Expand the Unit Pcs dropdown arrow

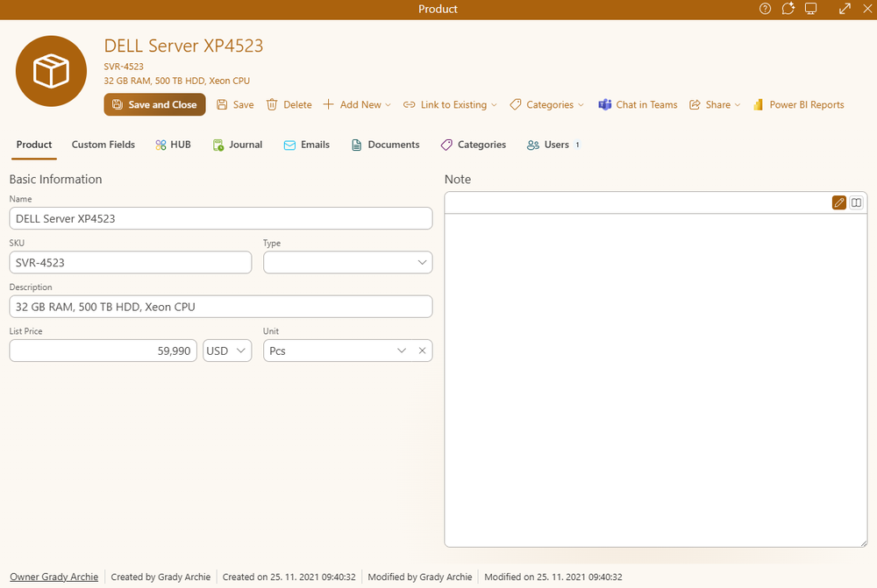[402, 351]
